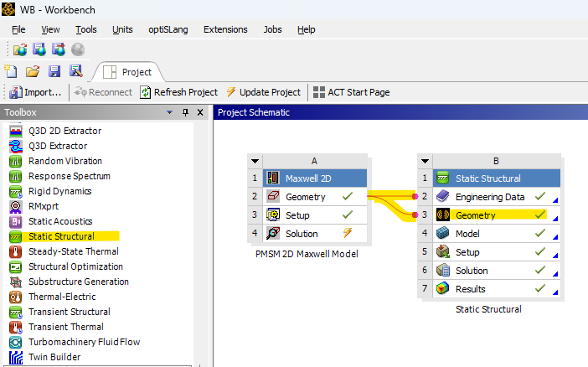Viewport: 588px width, 367px height.
Task: Select the Solution cell in system B
Action: [497, 270]
